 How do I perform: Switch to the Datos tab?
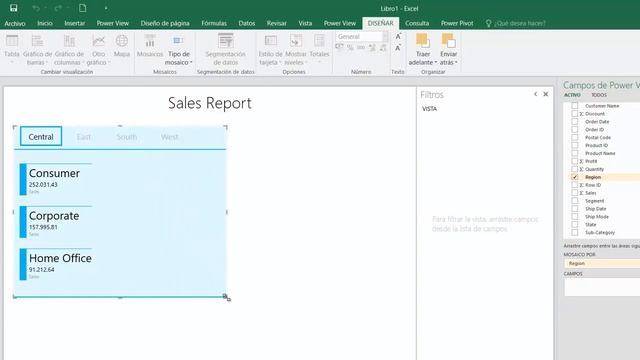(247, 23)
